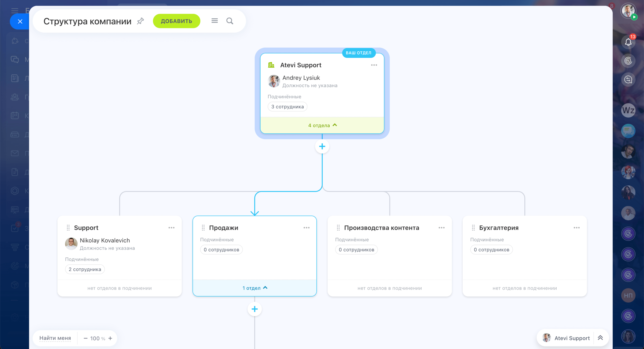The width and height of the screenshot is (644, 349).
Task: Open the chat search icon in right panel
Action: tap(628, 80)
